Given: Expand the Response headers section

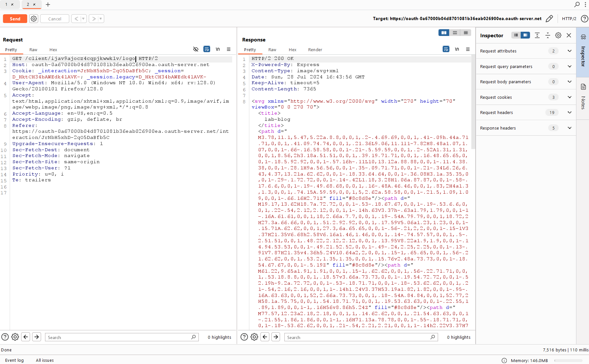Looking at the screenshot, I should [x=569, y=128].
